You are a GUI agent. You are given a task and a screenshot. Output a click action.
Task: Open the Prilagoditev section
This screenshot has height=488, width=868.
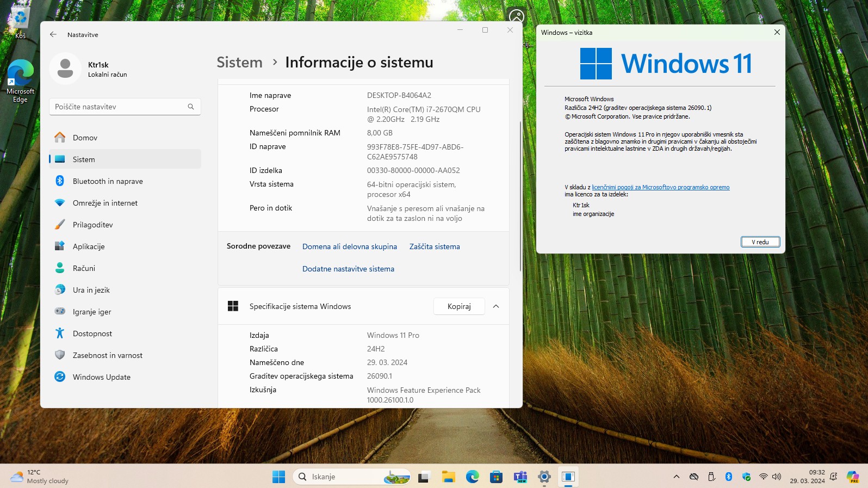coord(125,225)
